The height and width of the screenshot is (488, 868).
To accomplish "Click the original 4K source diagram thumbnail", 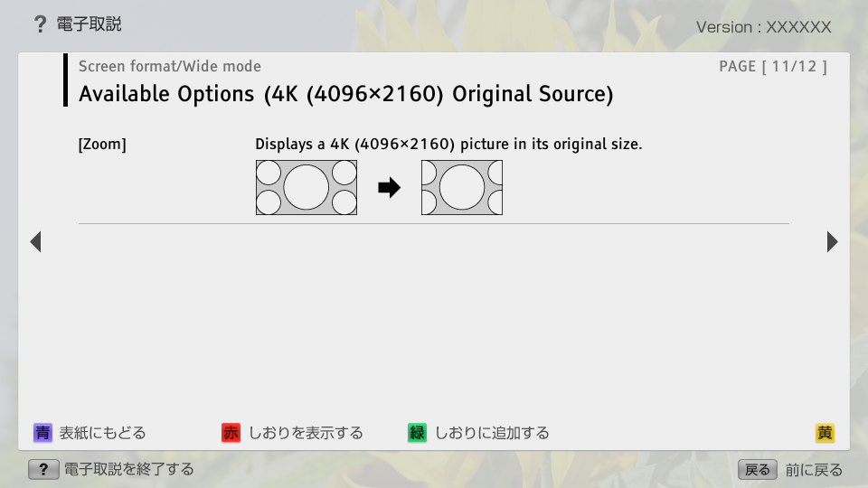I will [307, 188].
